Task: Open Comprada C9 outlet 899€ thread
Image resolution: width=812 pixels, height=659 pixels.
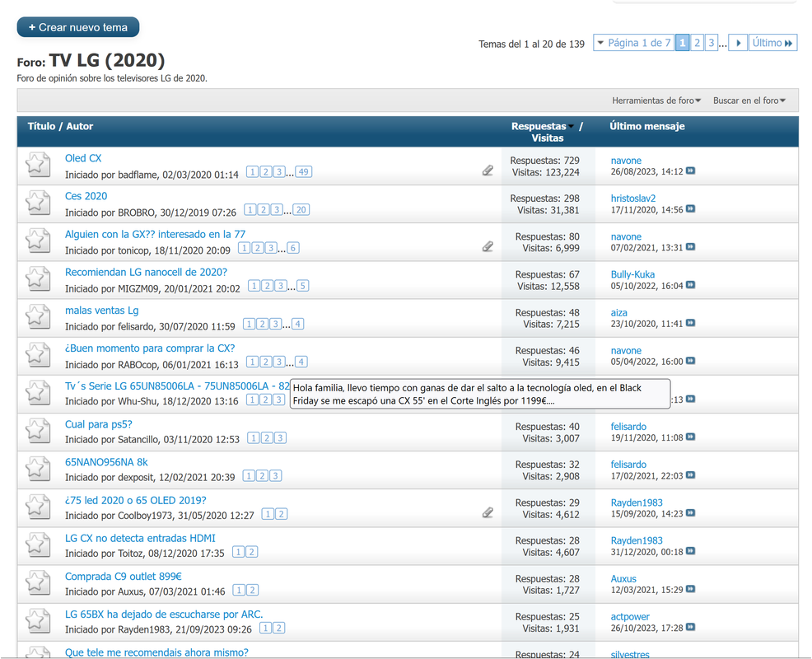Action: [x=123, y=576]
